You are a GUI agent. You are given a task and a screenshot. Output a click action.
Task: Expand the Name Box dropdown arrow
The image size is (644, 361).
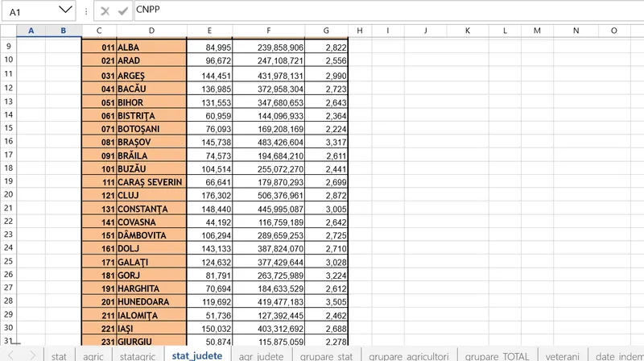click(x=66, y=12)
